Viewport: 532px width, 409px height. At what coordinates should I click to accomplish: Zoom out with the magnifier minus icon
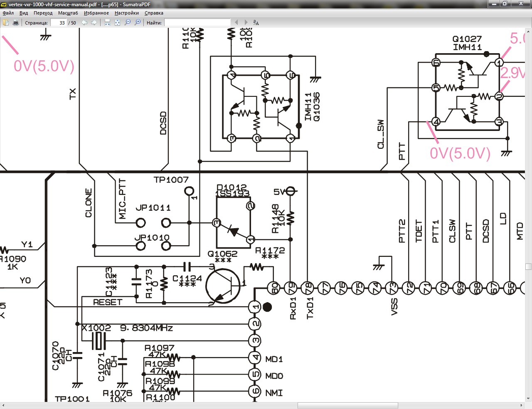click(128, 22)
